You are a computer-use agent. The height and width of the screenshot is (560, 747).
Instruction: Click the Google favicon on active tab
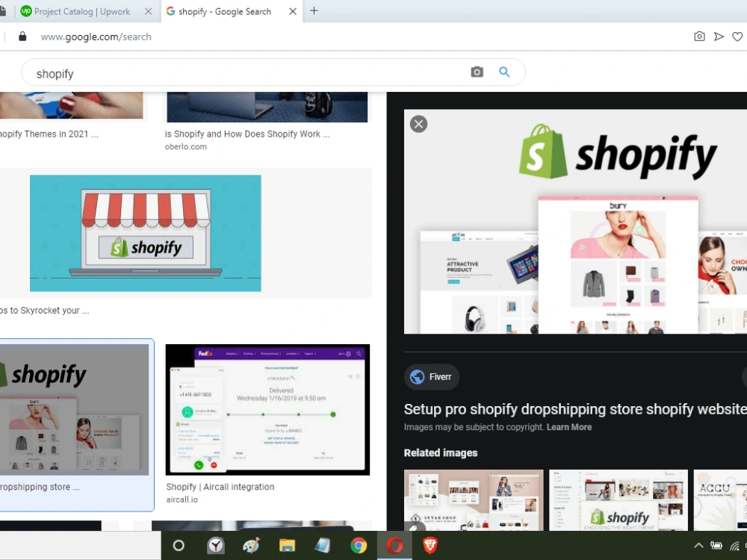[x=170, y=11]
